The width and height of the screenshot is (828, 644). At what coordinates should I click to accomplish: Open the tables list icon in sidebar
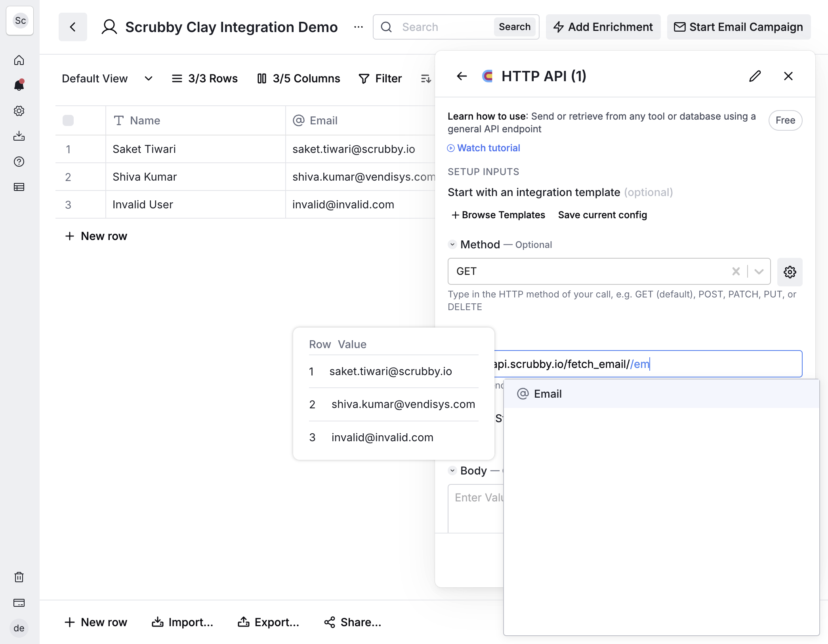(x=19, y=187)
